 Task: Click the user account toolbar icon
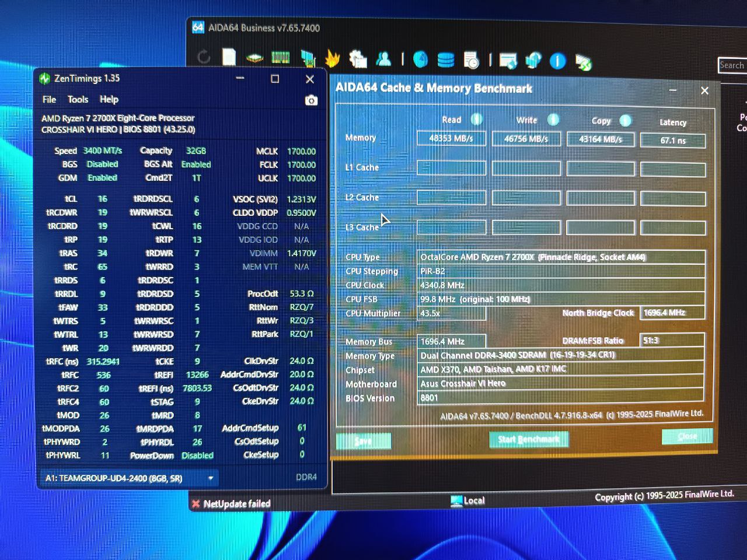coord(383,58)
